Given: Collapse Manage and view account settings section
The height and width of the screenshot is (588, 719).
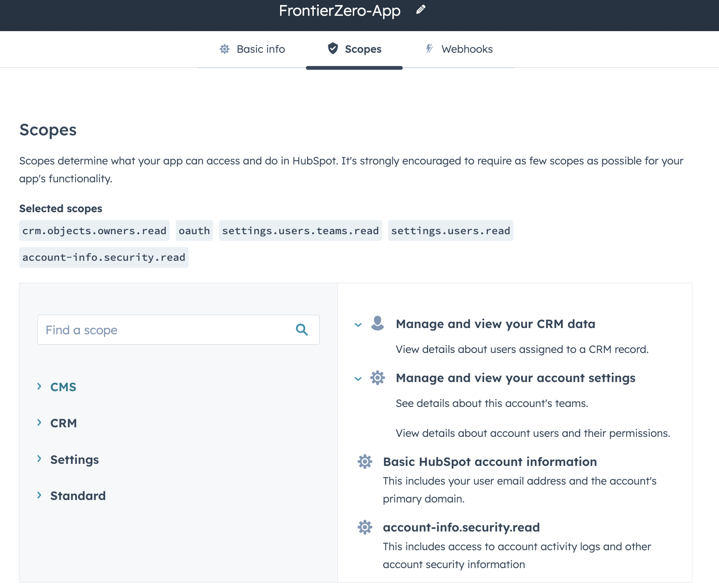Looking at the screenshot, I should pos(358,379).
